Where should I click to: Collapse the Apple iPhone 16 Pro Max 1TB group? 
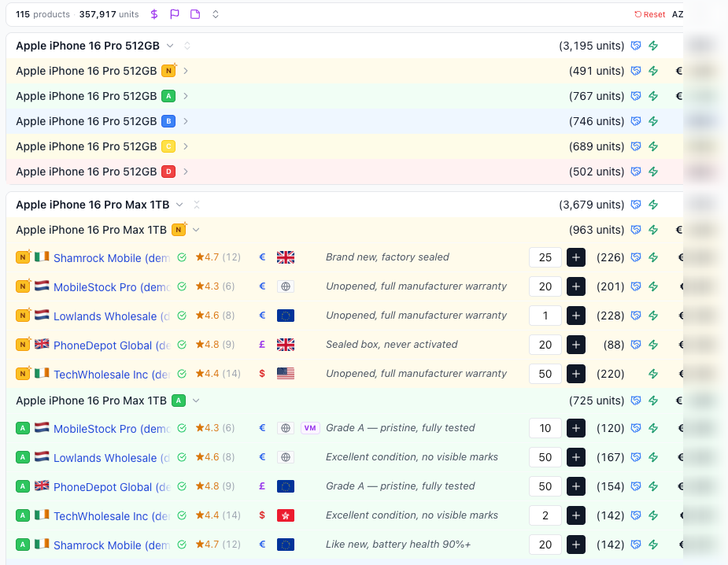point(179,205)
